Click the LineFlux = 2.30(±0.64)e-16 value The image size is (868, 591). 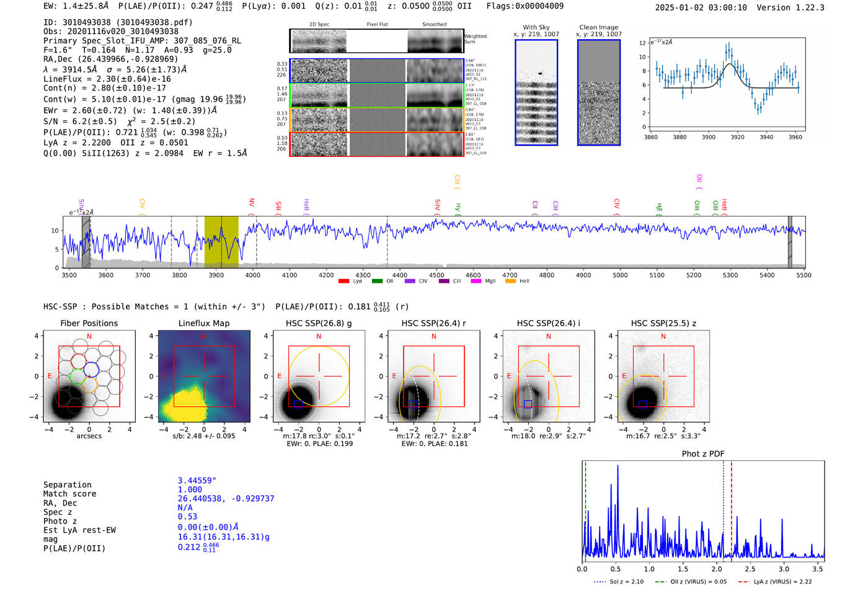point(107,79)
